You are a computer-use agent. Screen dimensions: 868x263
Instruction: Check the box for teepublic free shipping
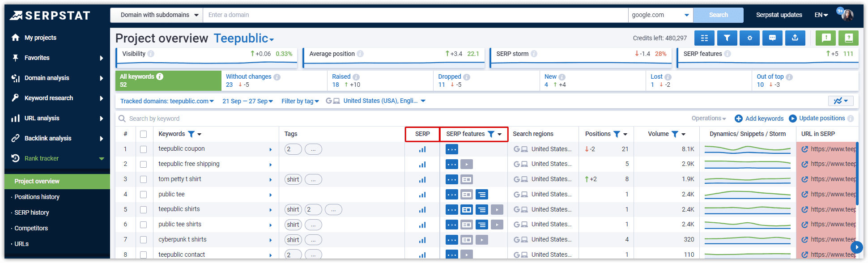pos(143,164)
